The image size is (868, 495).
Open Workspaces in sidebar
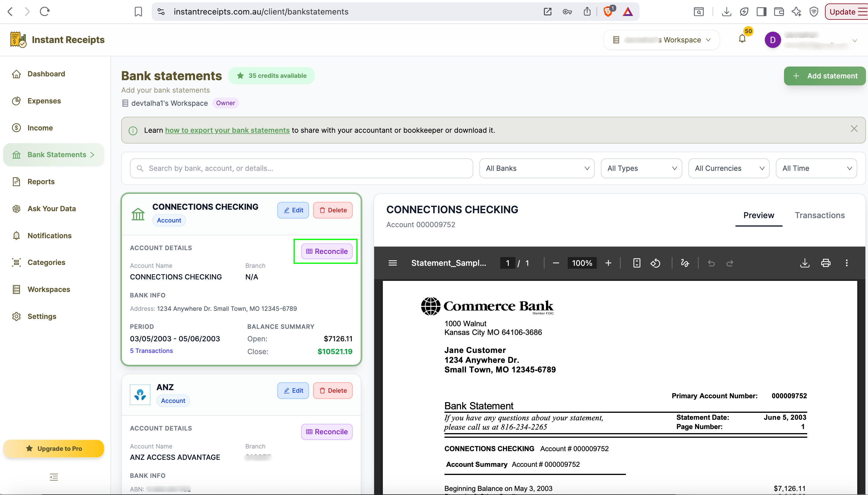pos(49,289)
